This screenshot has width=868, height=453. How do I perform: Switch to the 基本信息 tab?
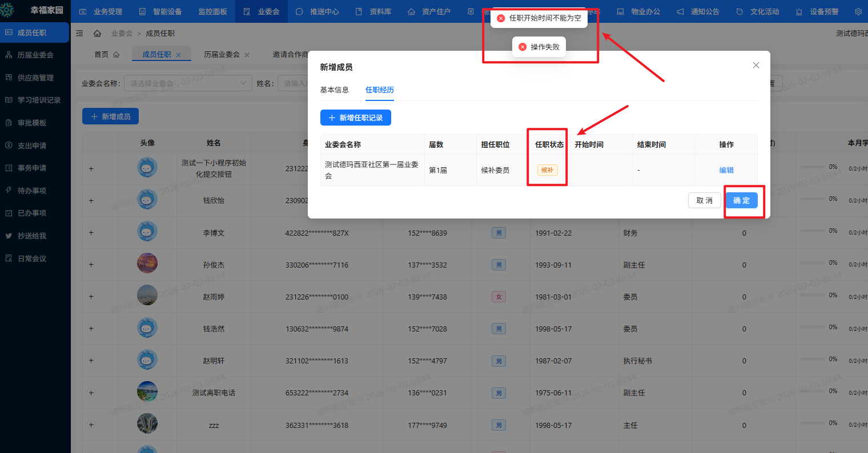(335, 90)
